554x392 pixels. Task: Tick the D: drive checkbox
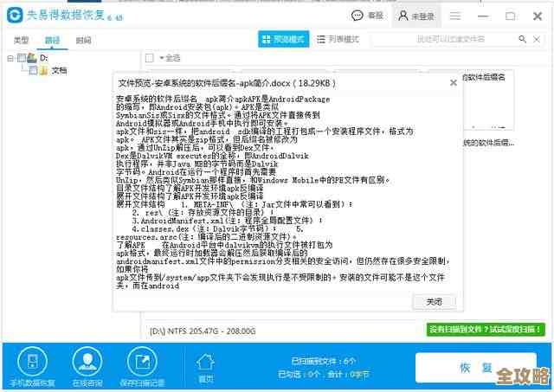tap(21, 58)
